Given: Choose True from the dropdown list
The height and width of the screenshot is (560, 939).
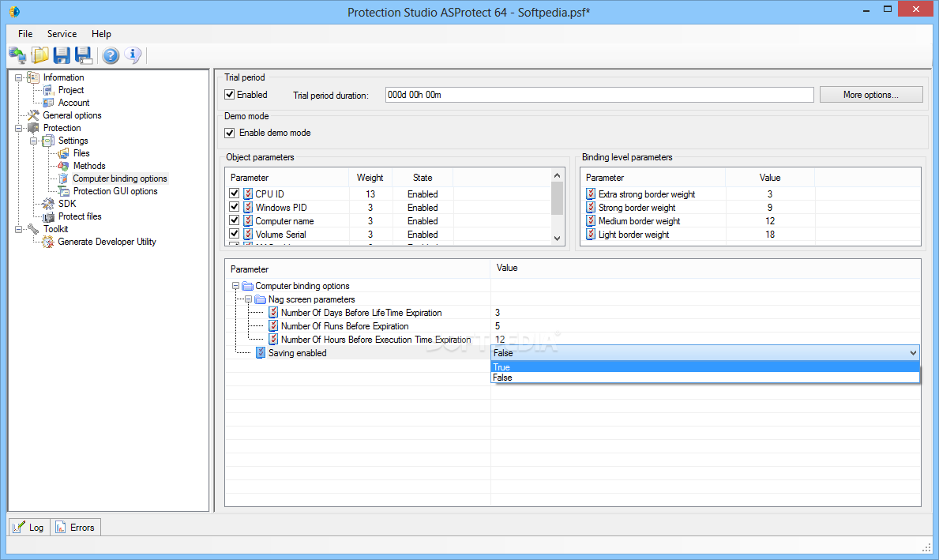Looking at the screenshot, I should [705, 367].
